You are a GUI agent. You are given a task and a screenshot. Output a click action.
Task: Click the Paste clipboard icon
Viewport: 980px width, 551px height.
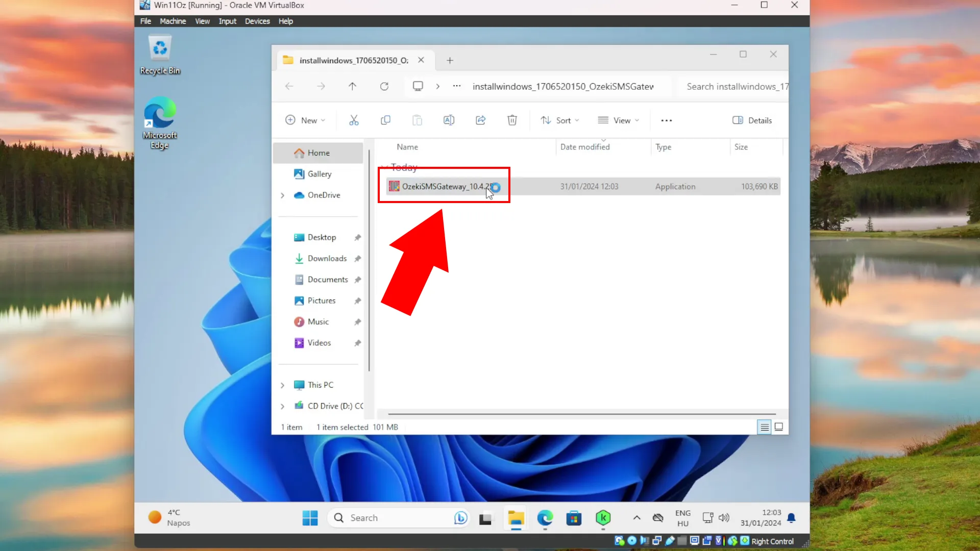click(417, 120)
